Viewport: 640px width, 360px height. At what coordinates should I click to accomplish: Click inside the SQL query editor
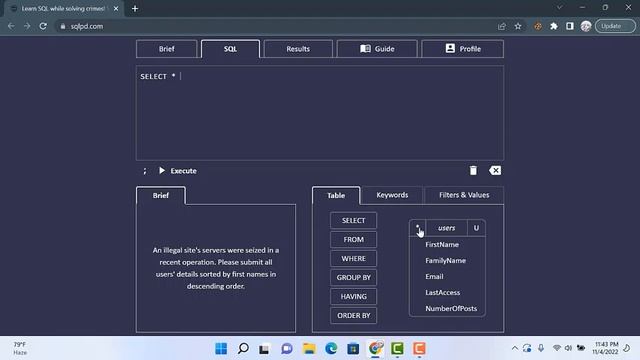[x=320, y=113]
